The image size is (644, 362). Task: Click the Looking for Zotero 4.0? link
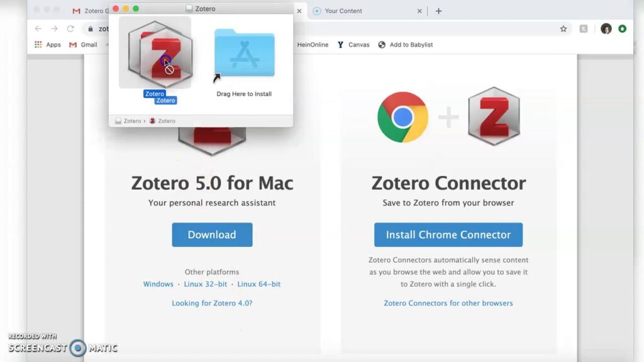point(212,304)
